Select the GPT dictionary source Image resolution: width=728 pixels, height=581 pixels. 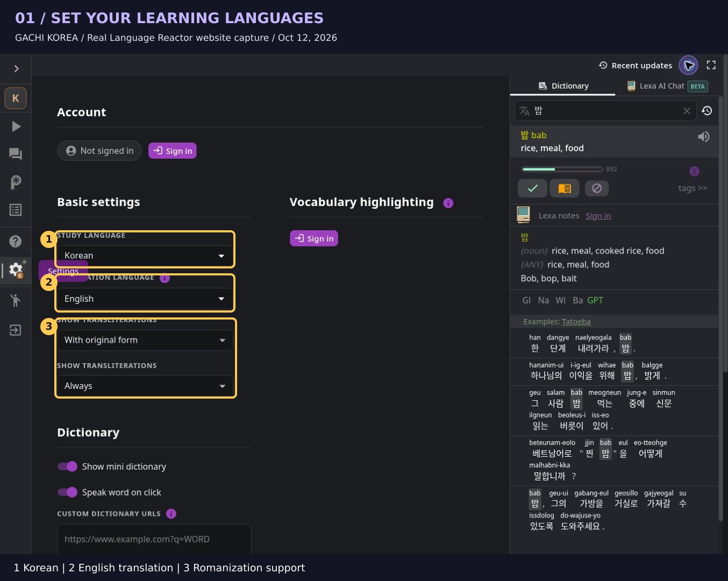pos(595,300)
